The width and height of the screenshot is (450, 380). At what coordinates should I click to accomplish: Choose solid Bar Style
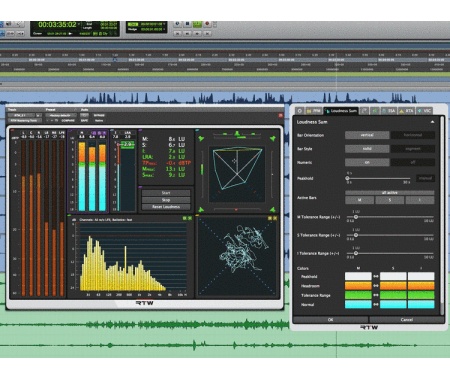coord(367,149)
